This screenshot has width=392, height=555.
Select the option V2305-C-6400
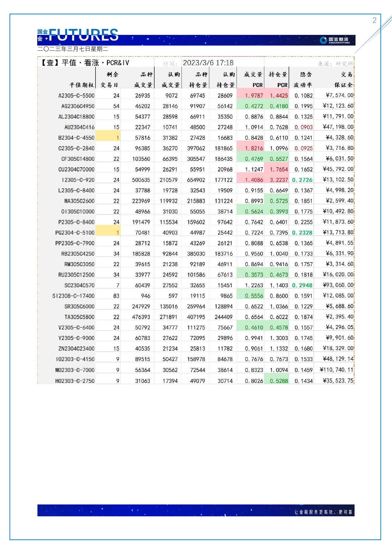76,327
